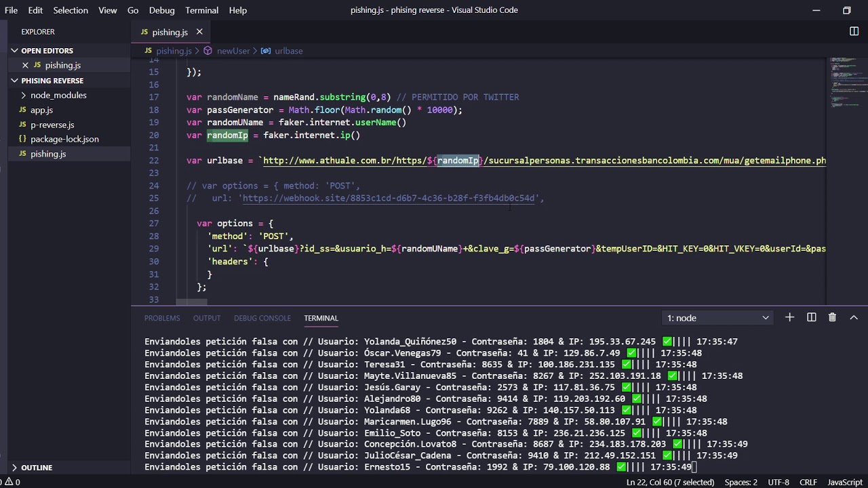
Task: Open the Edit menu
Action: pyautogui.click(x=35, y=10)
